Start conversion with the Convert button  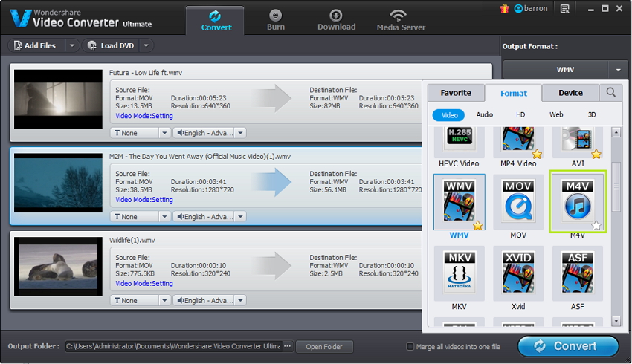point(568,346)
